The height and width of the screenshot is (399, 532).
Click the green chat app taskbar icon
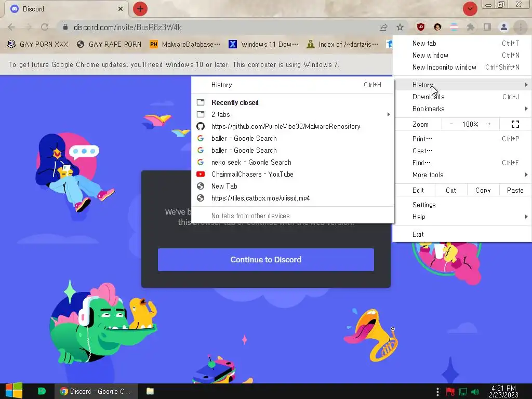(42, 391)
